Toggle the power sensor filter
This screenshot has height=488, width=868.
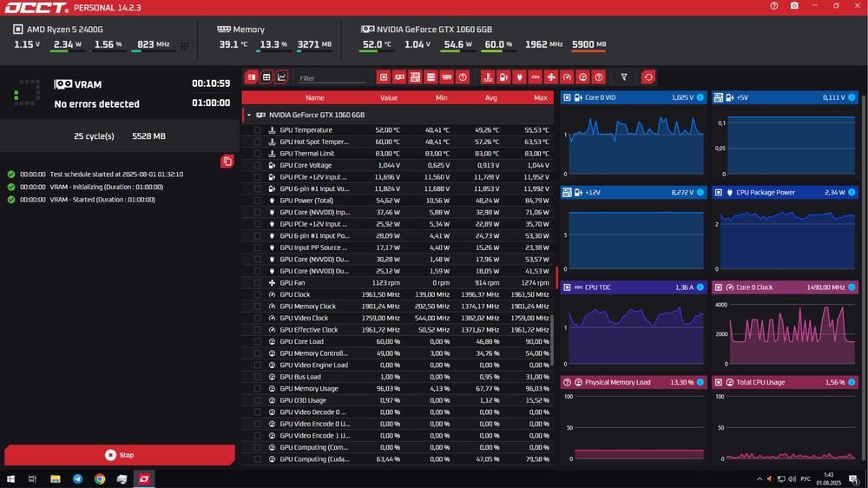coord(519,77)
